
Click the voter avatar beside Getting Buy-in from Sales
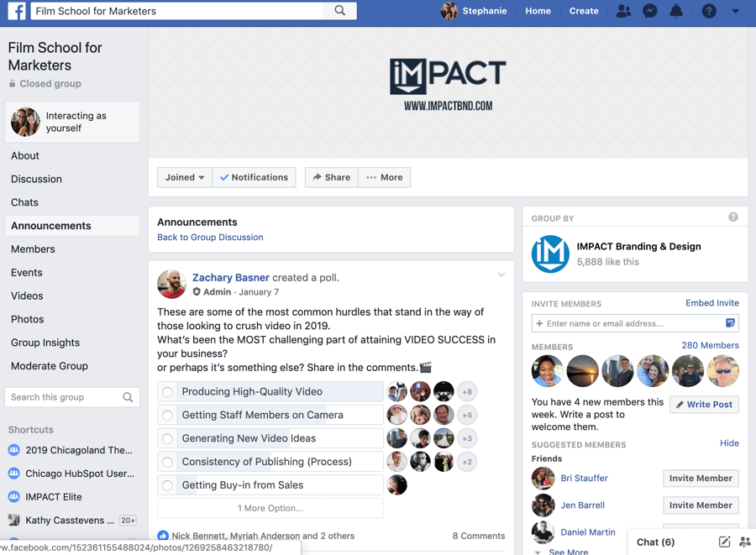tap(396, 484)
